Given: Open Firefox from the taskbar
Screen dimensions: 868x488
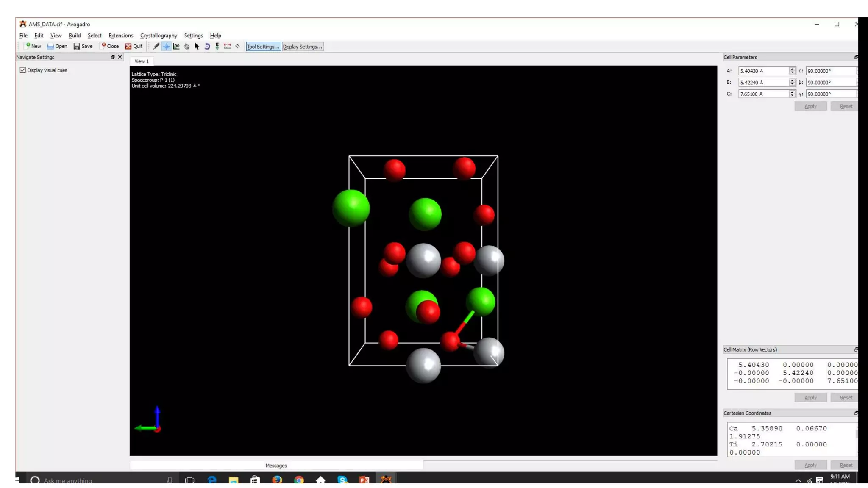Looking at the screenshot, I should (x=277, y=480).
